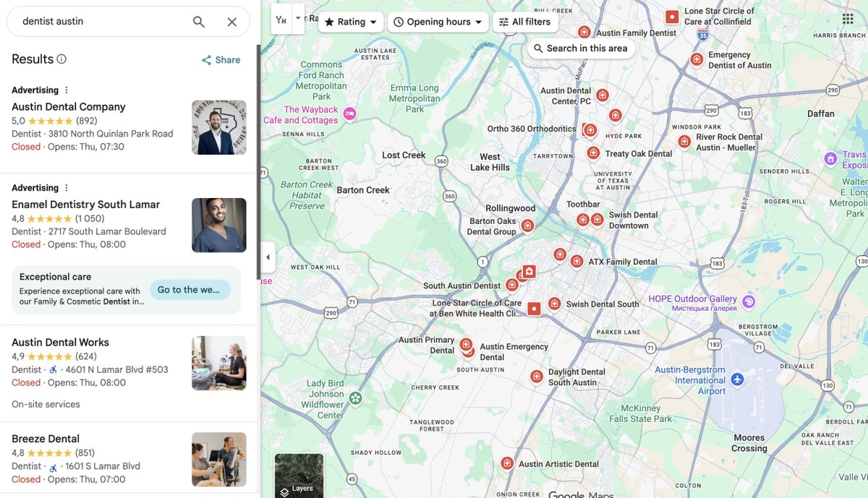Click the 'Barton Creek Habitat Preserve' label
Image resolution: width=868 pixels, height=498 pixels.
(306, 195)
